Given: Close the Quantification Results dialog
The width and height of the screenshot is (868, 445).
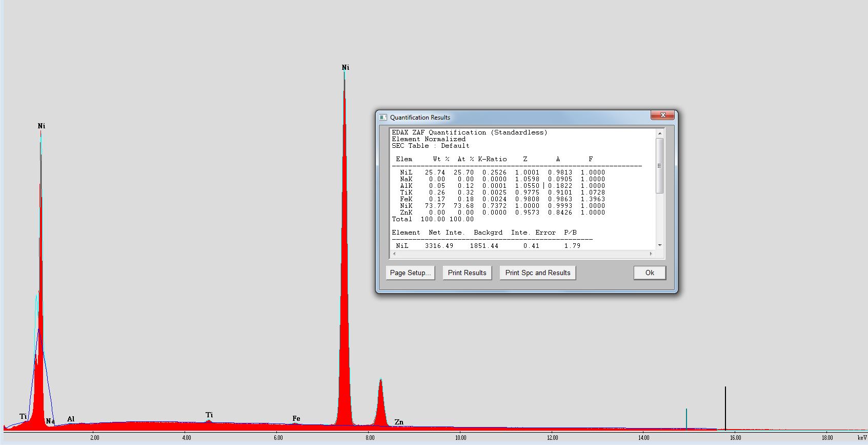Looking at the screenshot, I should pos(662,115).
